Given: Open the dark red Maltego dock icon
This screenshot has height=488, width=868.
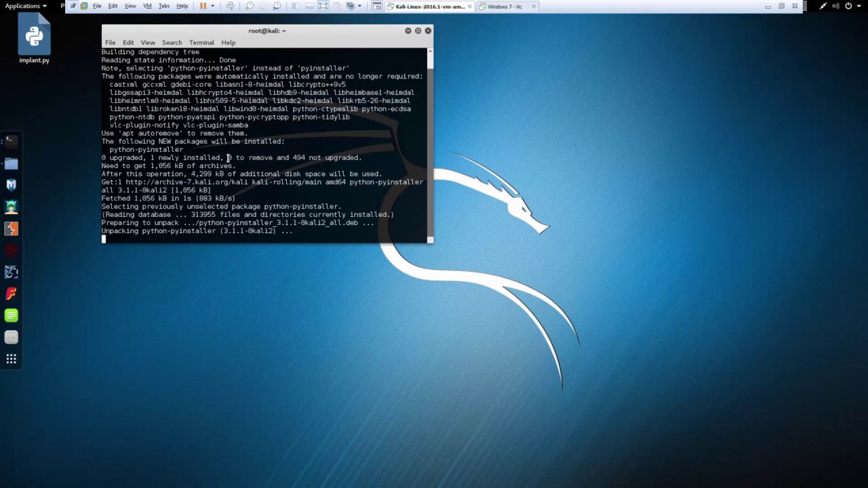Looking at the screenshot, I should click(11, 250).
